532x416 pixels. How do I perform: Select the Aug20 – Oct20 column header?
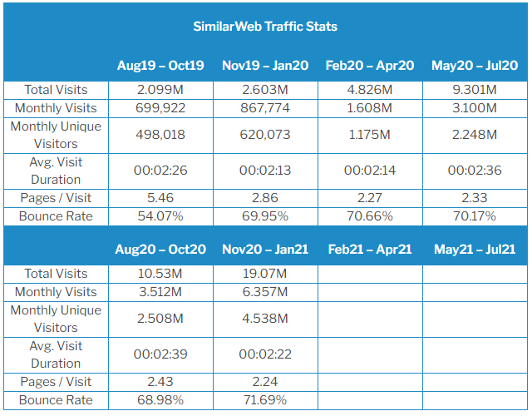pos(161,250)
